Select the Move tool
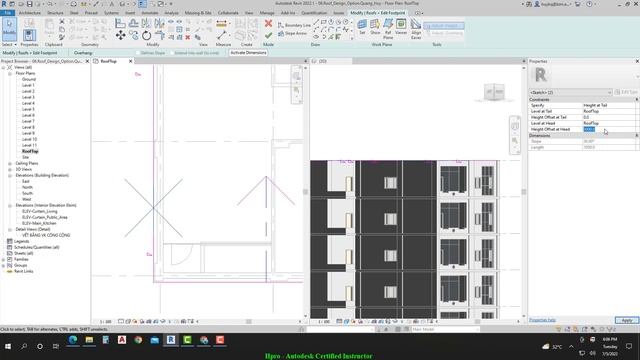The width and height of the screenshot is (640, 360). pos(120,36)
